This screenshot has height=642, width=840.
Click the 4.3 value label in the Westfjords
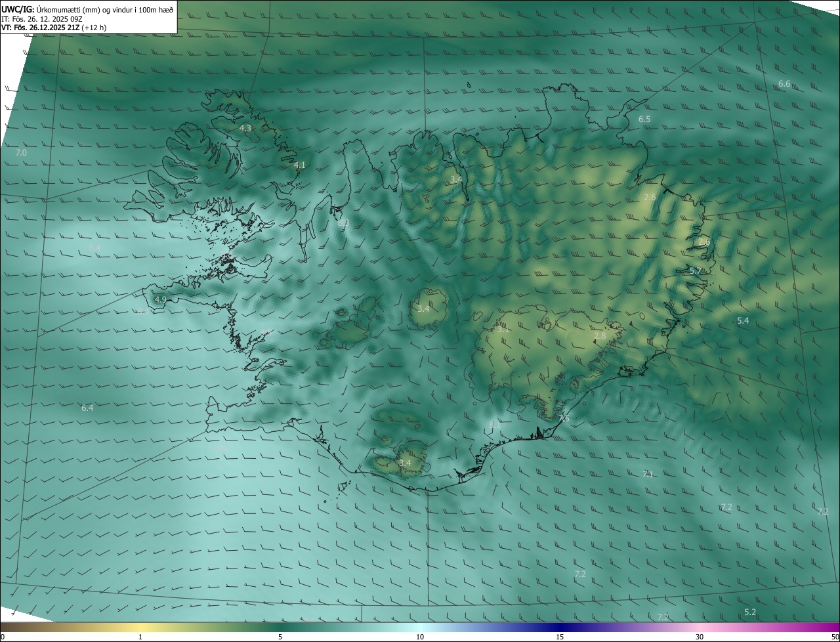coord(245,129)
